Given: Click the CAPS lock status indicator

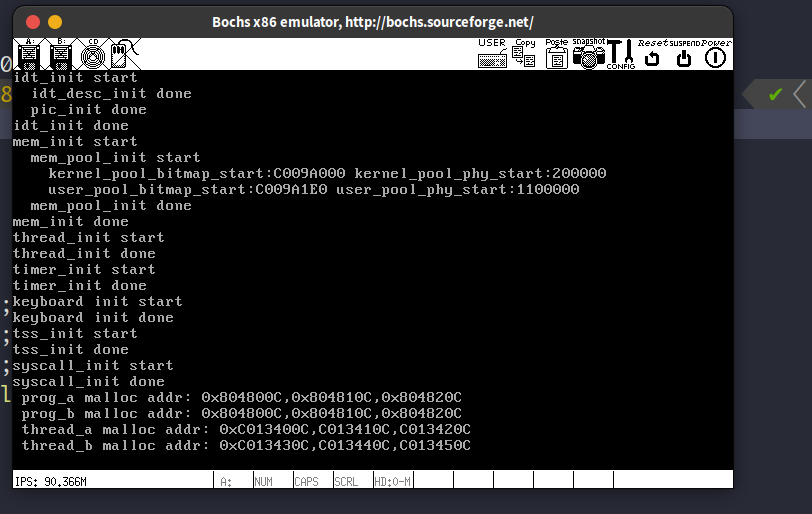Looking at the screenshot, I should (x=307, y=481).
